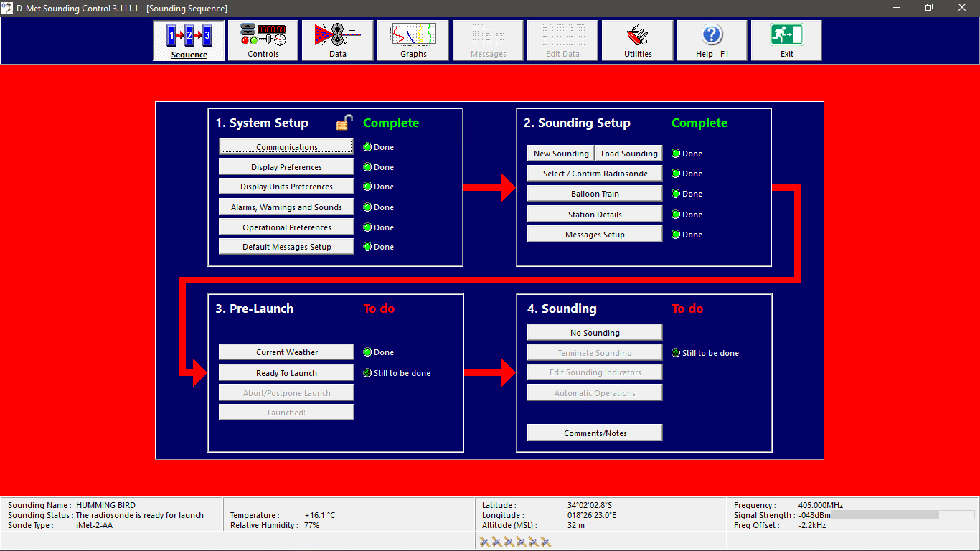Start a New Sounding
980x551 pixels.
(x=560, y=154)
